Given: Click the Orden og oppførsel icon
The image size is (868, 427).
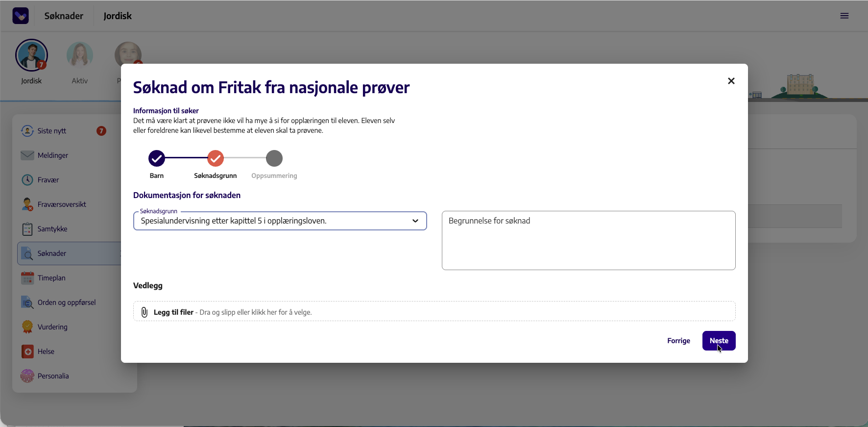Looking at the screenshot, I should click(27, 302).
